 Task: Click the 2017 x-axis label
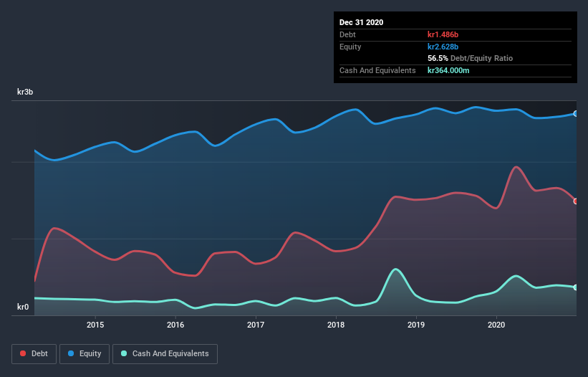256,325
